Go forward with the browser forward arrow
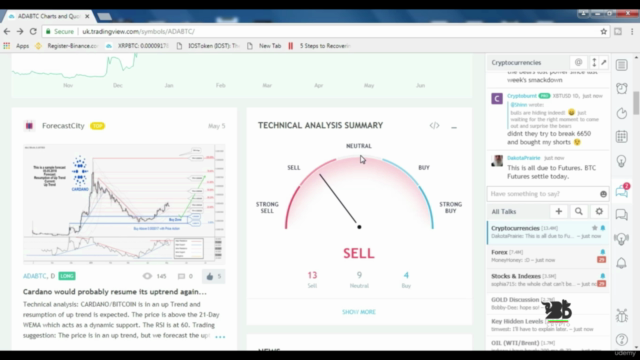 (20, 31)
